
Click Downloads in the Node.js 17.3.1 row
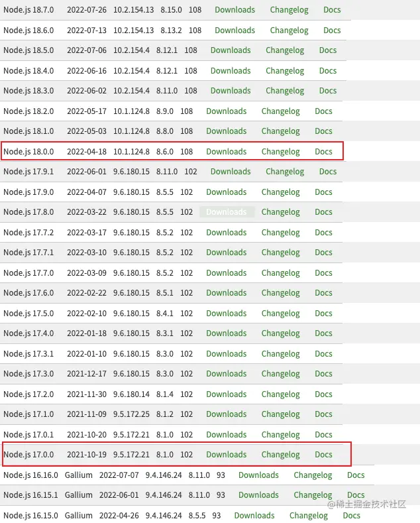pyautogui.click(x=226, y=354)
